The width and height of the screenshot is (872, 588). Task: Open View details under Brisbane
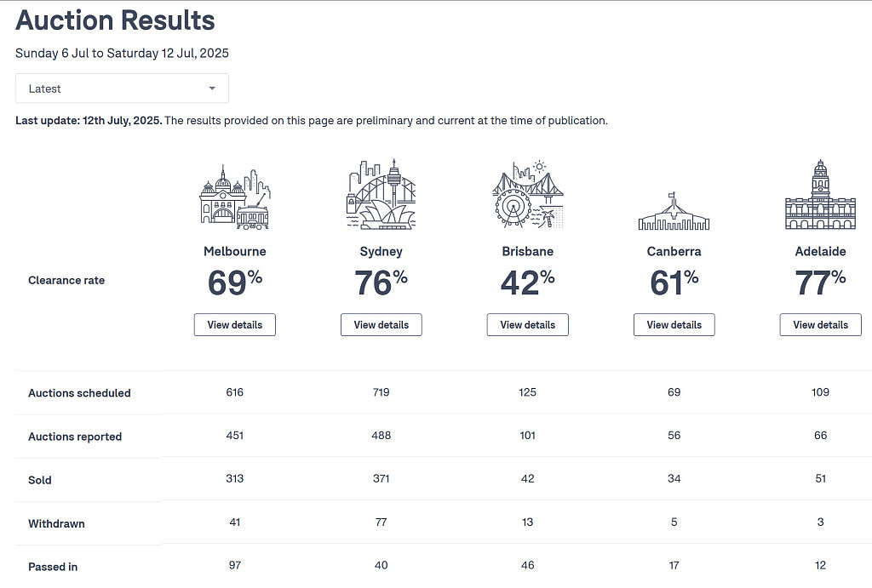pyautogui.click(x=528, y=324)
